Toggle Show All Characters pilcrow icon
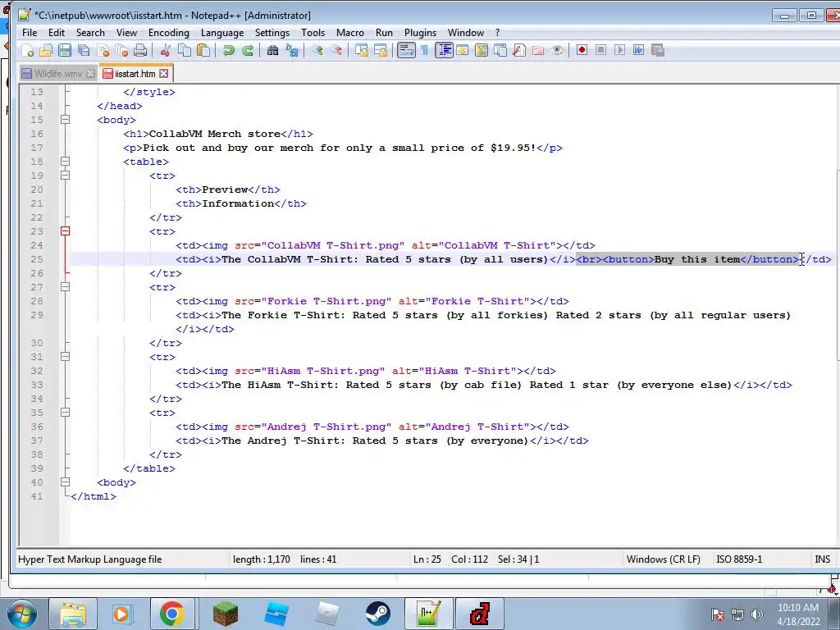 (x=425, y=50)
